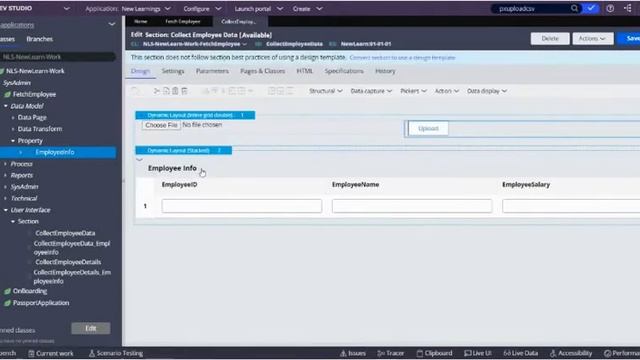
Task: Open the Data capture controls dropdown
Action: [371, 91]
